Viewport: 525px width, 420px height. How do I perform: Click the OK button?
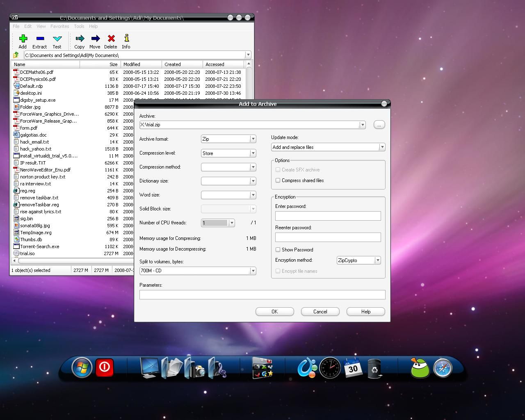(274, 312)
